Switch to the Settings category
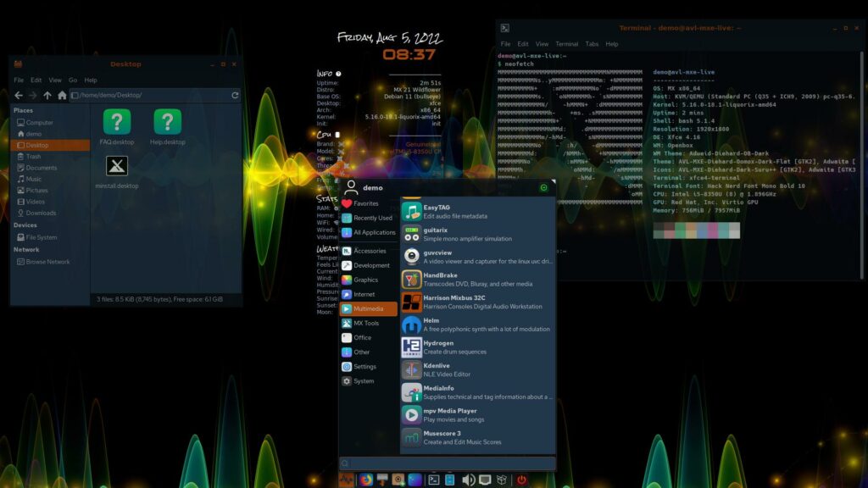The width and height of the screenshot is (868, 488). [366, 366]
